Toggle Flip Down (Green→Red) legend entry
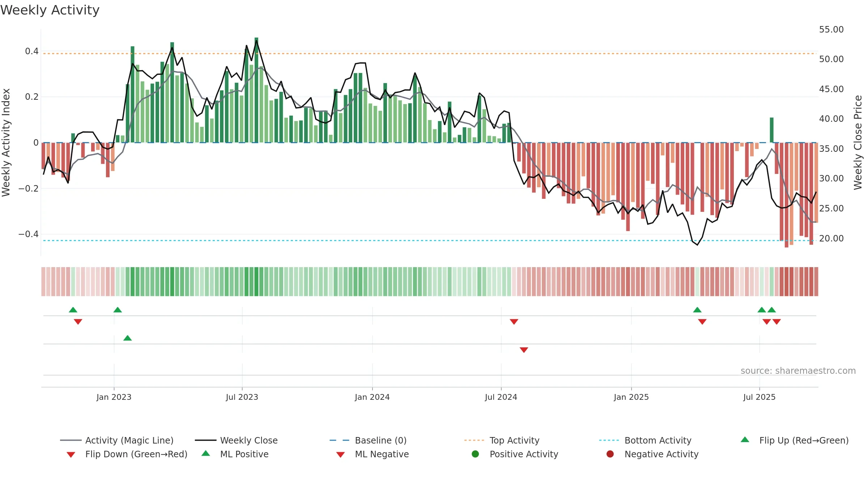 127,454
